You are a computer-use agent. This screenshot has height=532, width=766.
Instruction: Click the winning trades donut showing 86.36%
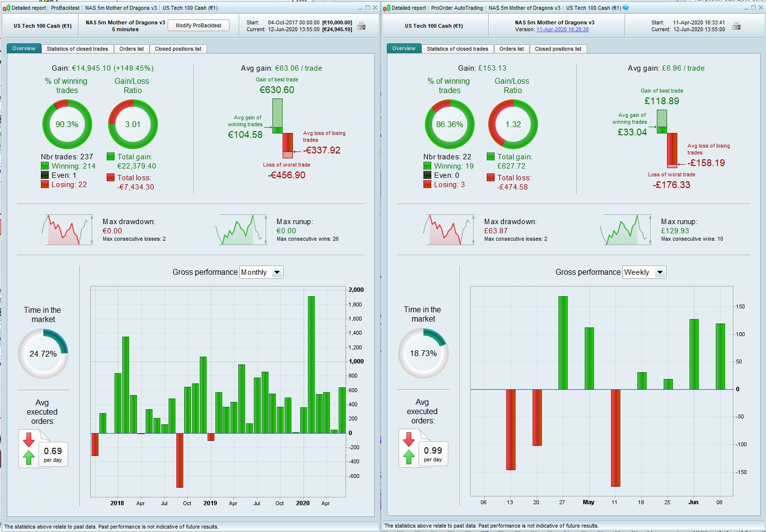pos(449,124)
